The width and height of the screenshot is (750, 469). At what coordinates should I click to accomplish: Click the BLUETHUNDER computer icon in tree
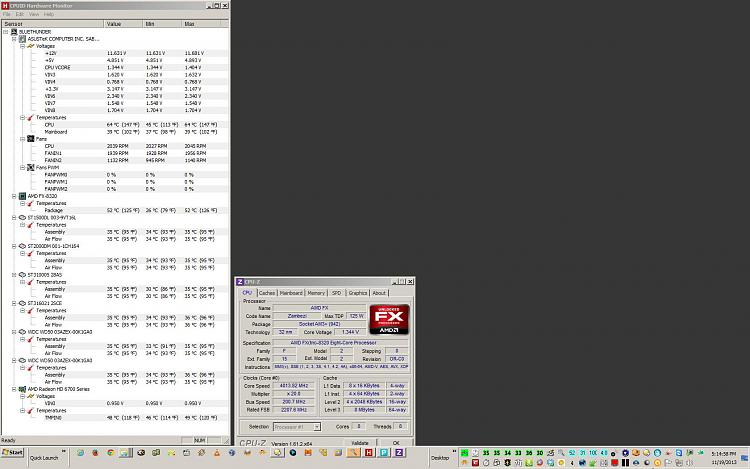(x=14, y=32)
